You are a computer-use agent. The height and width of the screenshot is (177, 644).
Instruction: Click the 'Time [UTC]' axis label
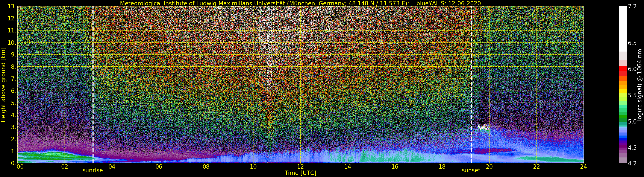(x=300, y=173)
